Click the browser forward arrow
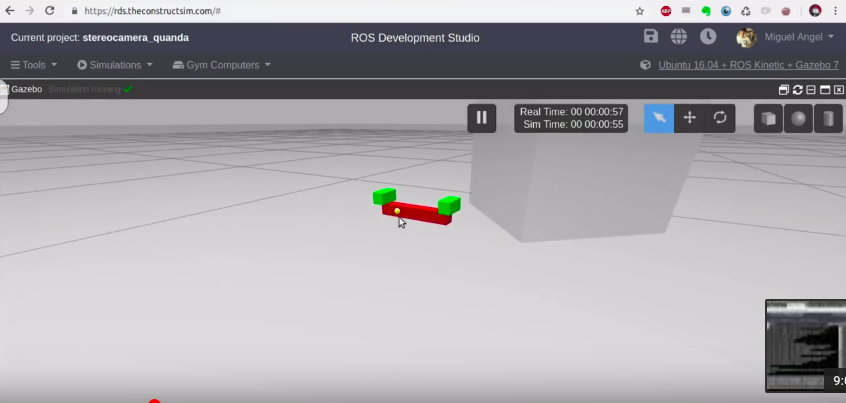Viewport: 846px width, 403px height. 29,11
